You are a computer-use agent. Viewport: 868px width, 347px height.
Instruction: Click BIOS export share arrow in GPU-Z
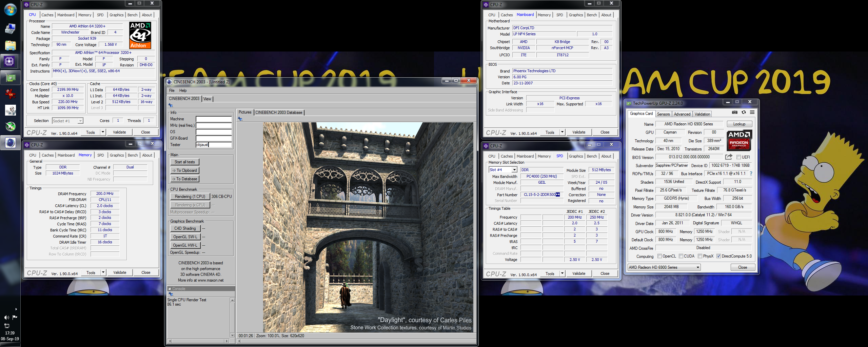pos(729,157)
